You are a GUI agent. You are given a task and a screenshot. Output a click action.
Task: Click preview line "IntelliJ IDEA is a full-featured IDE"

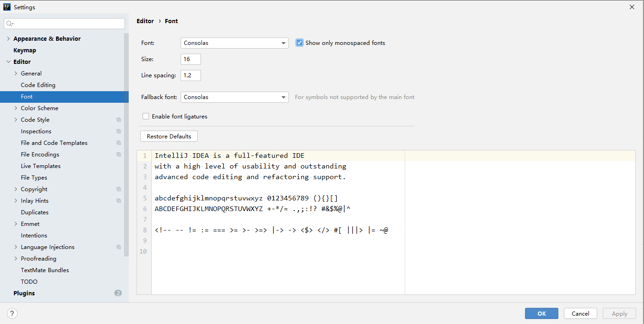(230, 156)
